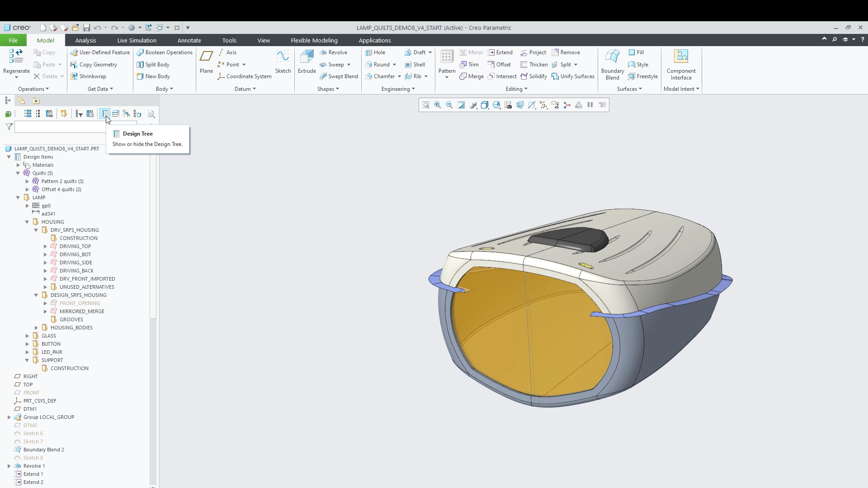Click the Regenerate icon
Viewport: 868px width, 488px height.
pyautogui.click(x=16, y=56)
